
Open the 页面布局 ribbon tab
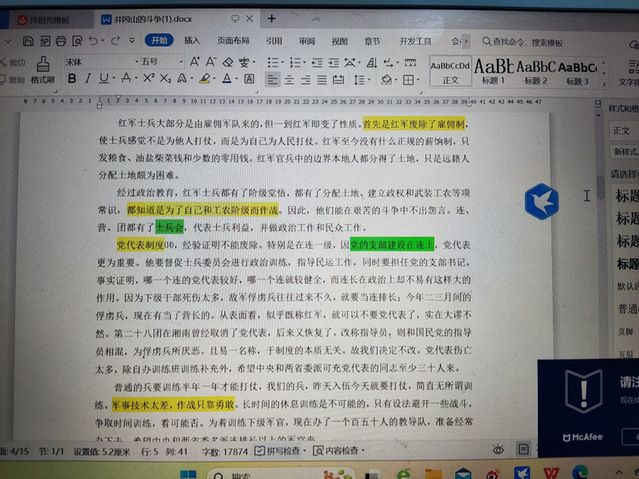[233, 41]
